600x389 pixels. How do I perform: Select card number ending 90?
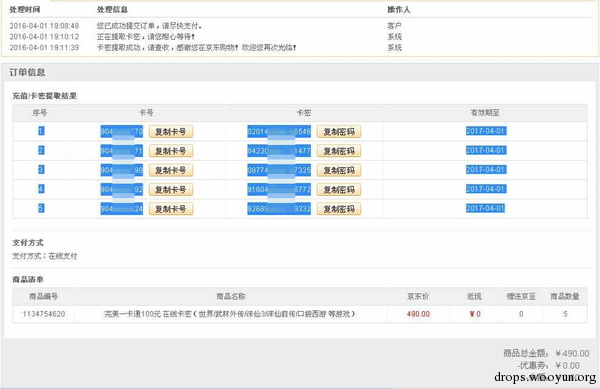(122, 170)
